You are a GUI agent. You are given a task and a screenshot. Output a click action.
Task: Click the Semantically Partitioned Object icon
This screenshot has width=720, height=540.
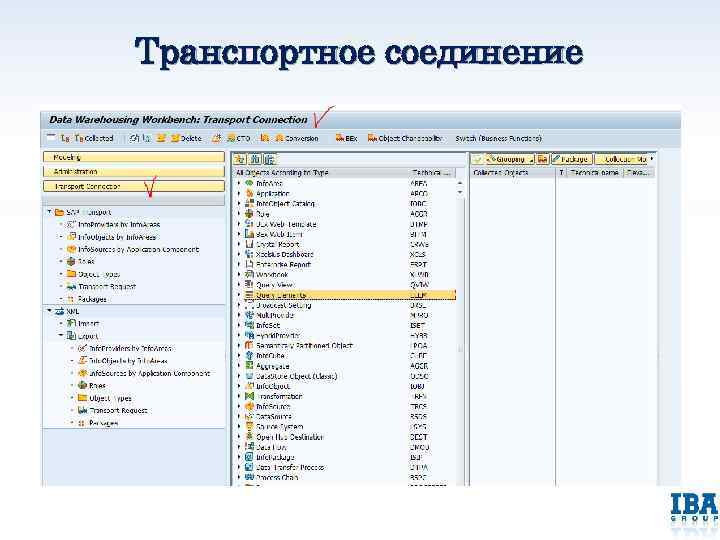249,346
